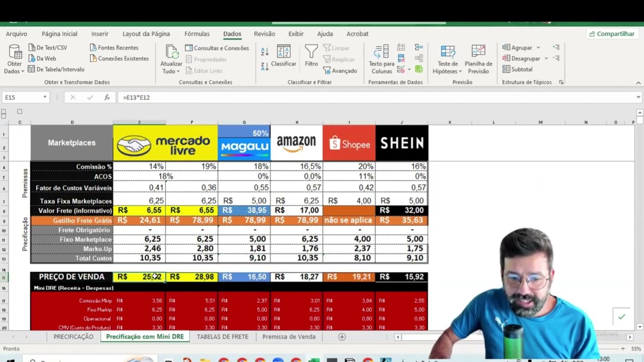The image size is (644, 362).
Task: Open Avançado filter options
Action: tap(340, 71)
